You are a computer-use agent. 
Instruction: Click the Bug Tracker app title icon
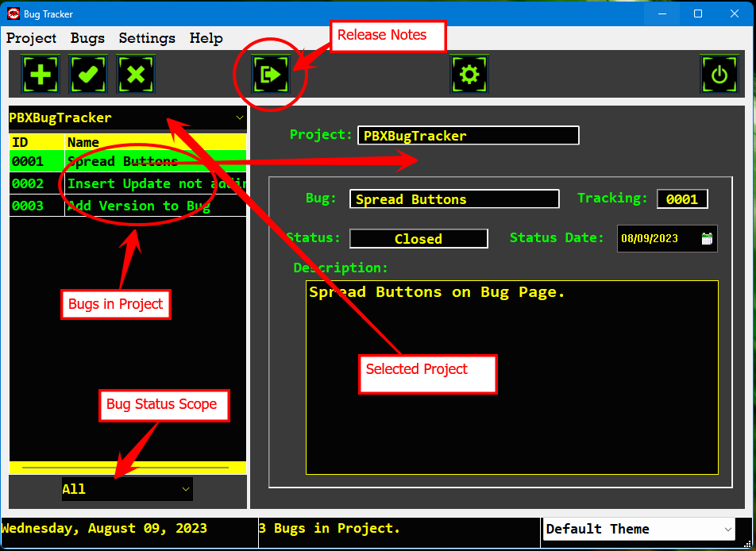click(x=13, y=13)
